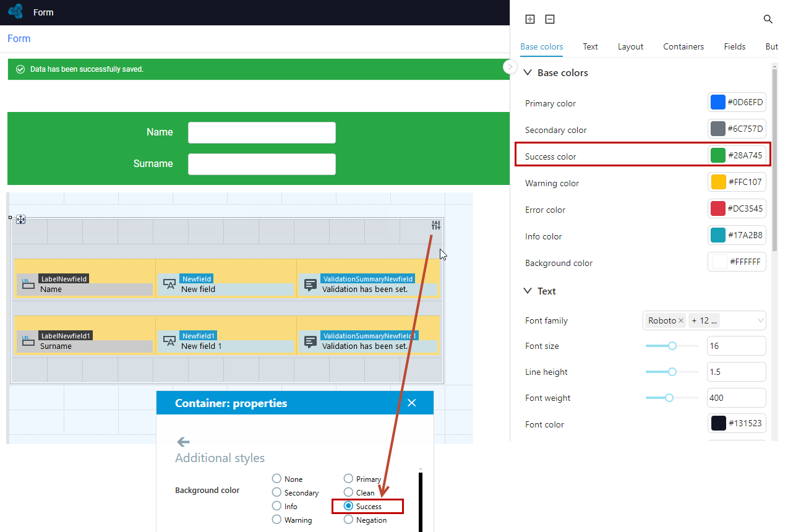The image size is (788, 532).
Task: Open search in the styles panel
Action: (x=768, y=19)
